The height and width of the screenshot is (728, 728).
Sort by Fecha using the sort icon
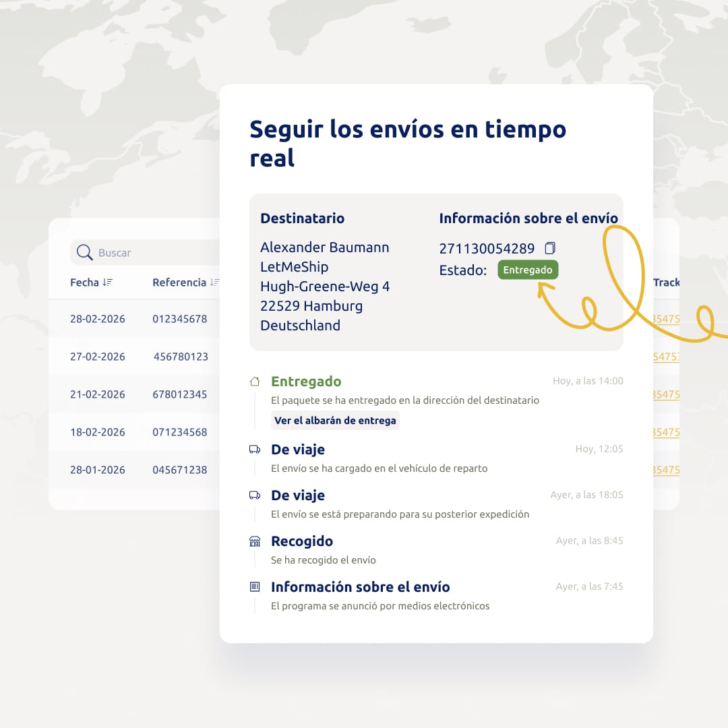coord(108,282)
